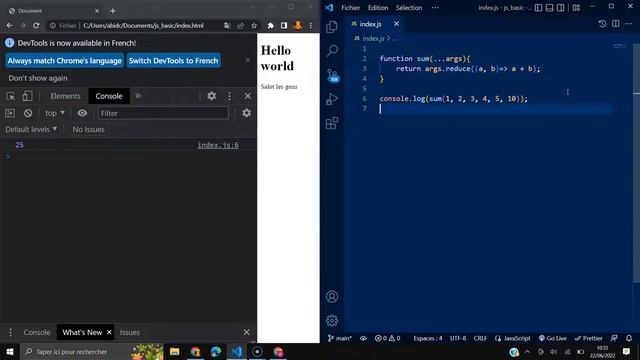Viewport: 640px width, 360px height.
Task: Create live expression eye icon
Action: pyautogui.click(x=82, y=113)
